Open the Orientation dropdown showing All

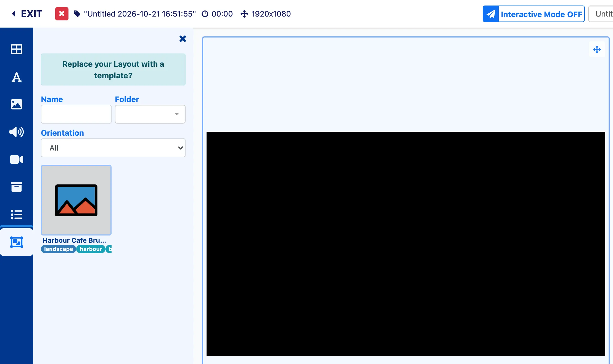113,148
